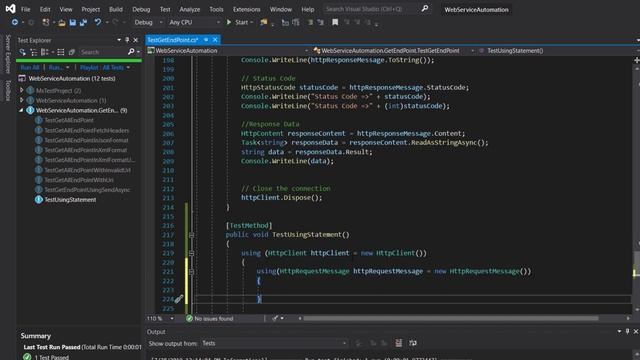
Task: Open the Server Explorer side tab
Action: [8, 54]
